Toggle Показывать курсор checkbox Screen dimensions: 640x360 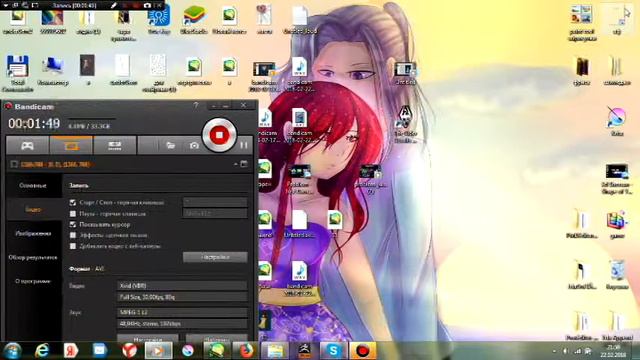pyautogui.click(x=73, y=224)
